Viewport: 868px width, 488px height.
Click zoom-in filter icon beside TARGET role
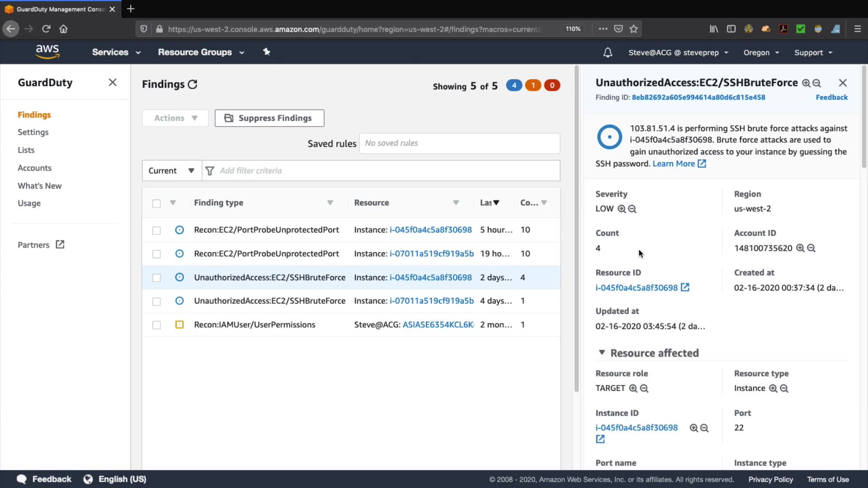point(633,389)
